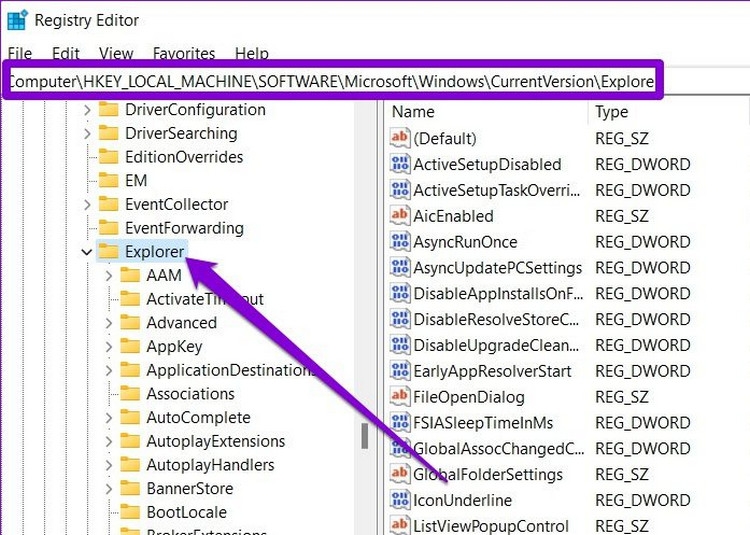This screenshot has height=535, width=750.
Task: Click the IconUnderline DWORD icon
Action: click(x=400, y=500)
